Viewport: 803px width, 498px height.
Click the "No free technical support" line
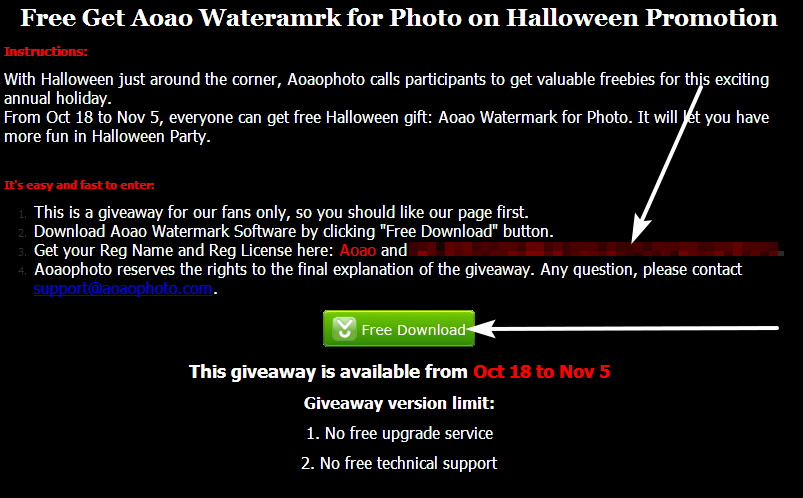(399, 463)
